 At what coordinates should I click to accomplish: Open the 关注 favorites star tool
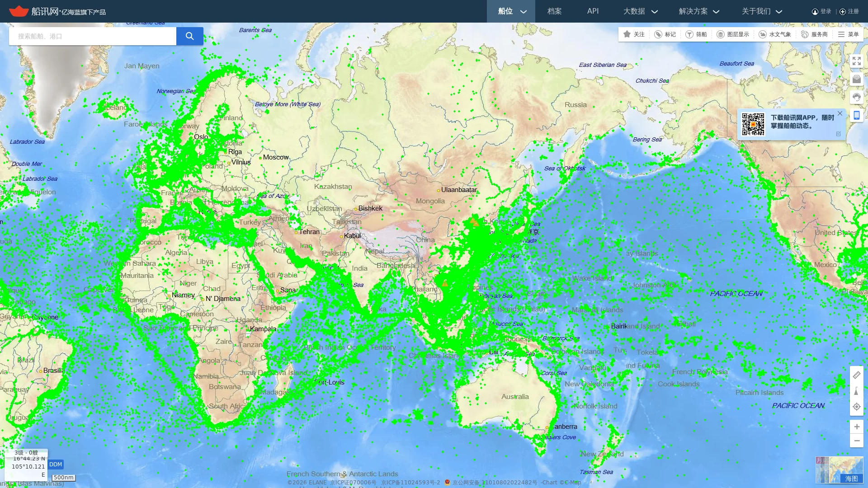pos(634,34)
